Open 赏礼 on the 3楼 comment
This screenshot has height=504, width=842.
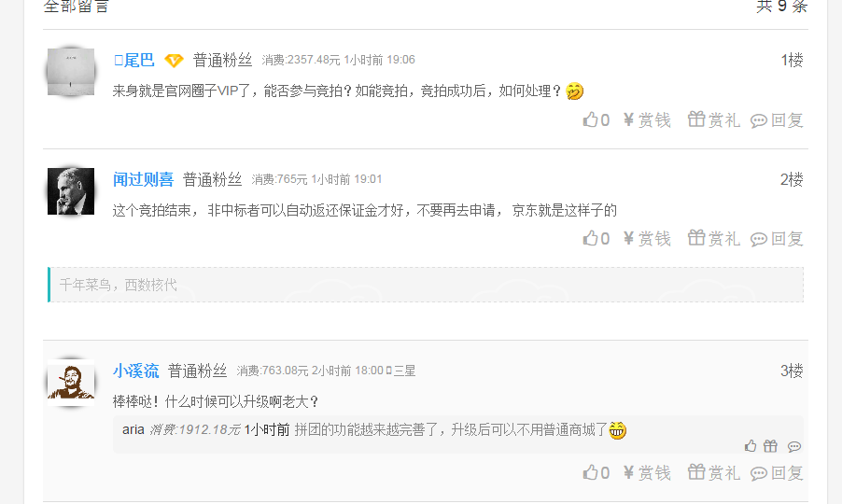713,472
